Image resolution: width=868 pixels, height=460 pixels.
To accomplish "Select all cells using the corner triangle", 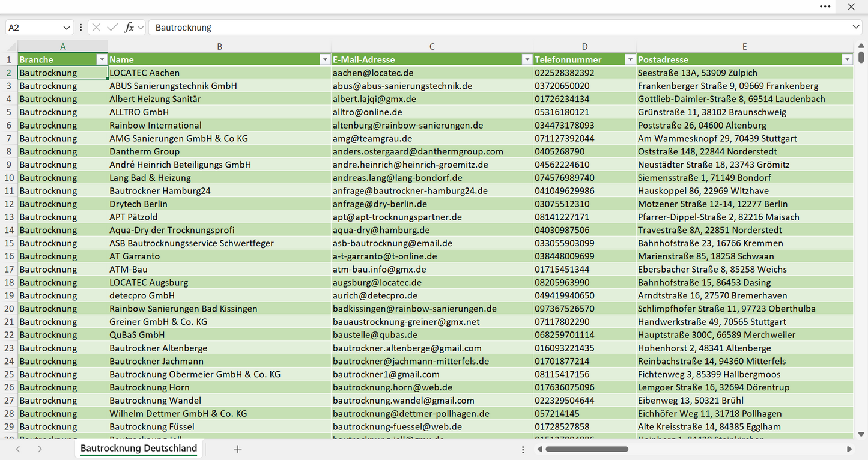I will pos(11,46).
